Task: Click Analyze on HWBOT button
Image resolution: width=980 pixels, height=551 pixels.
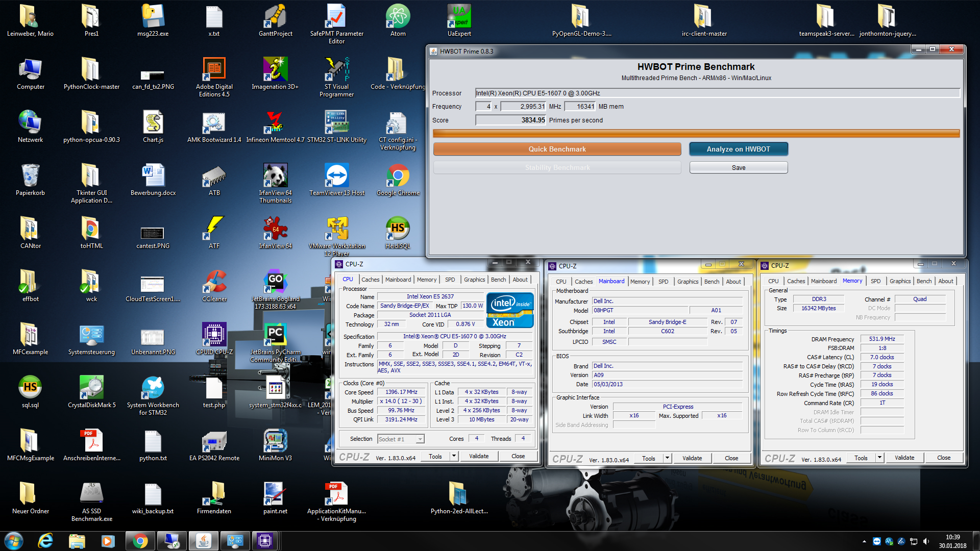Action: (738, 149)
